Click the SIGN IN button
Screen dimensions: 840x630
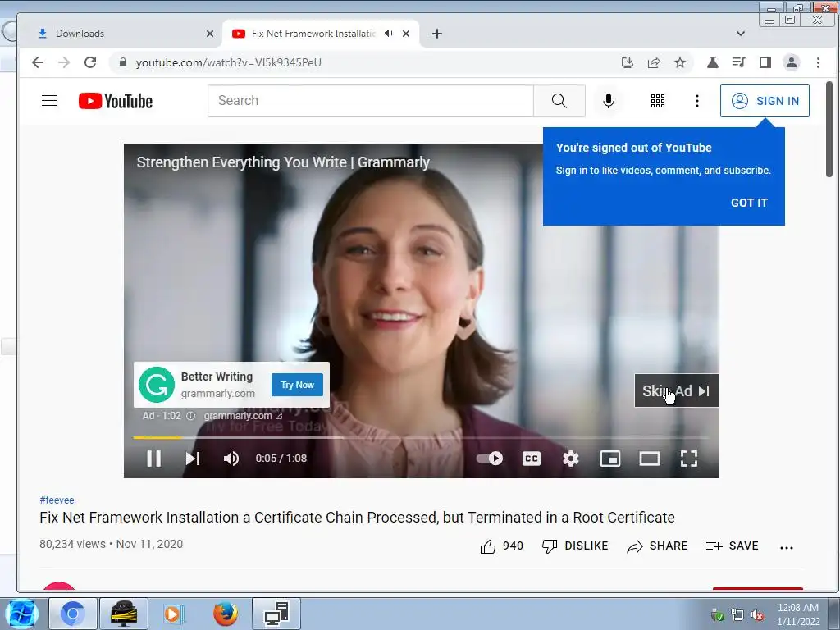[765, 101]
